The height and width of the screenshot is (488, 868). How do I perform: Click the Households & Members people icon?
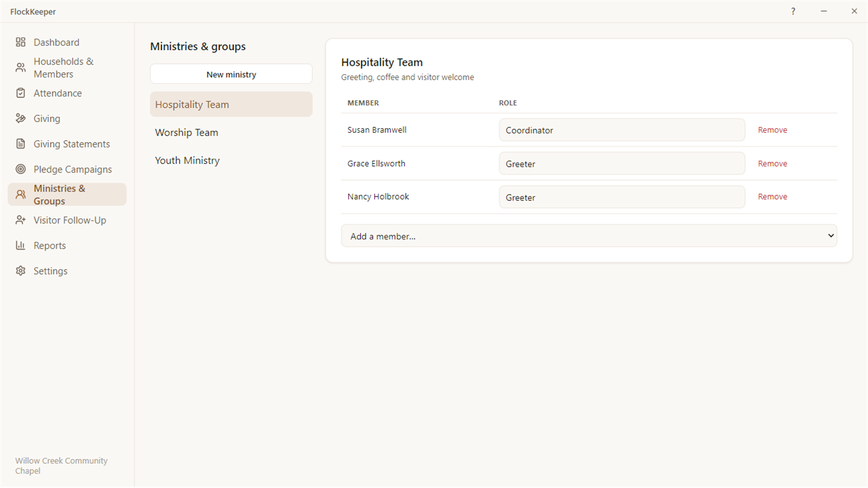pyautogui.click(x=20, y=68)
